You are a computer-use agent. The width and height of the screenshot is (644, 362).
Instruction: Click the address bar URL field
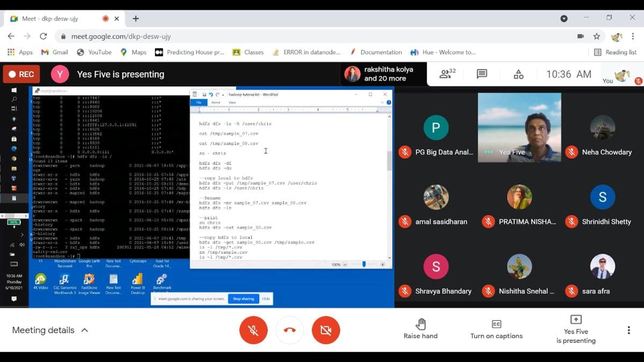(268, 36)
